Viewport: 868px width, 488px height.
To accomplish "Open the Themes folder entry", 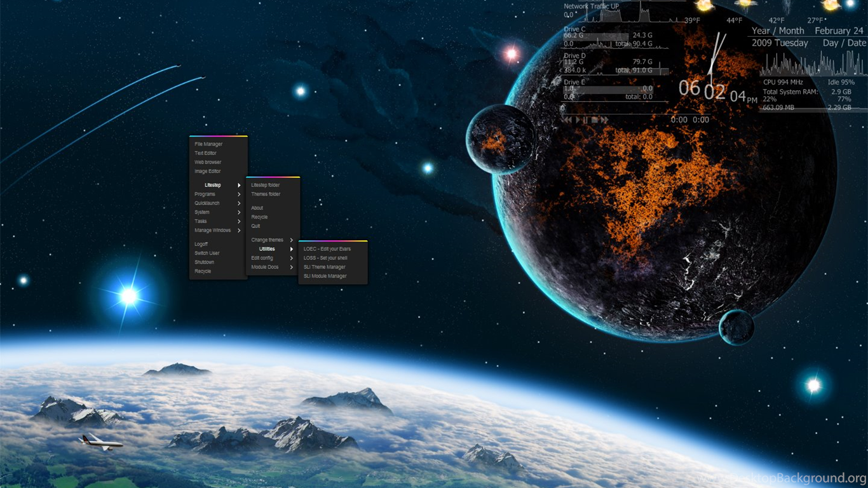I will (266, 194).
